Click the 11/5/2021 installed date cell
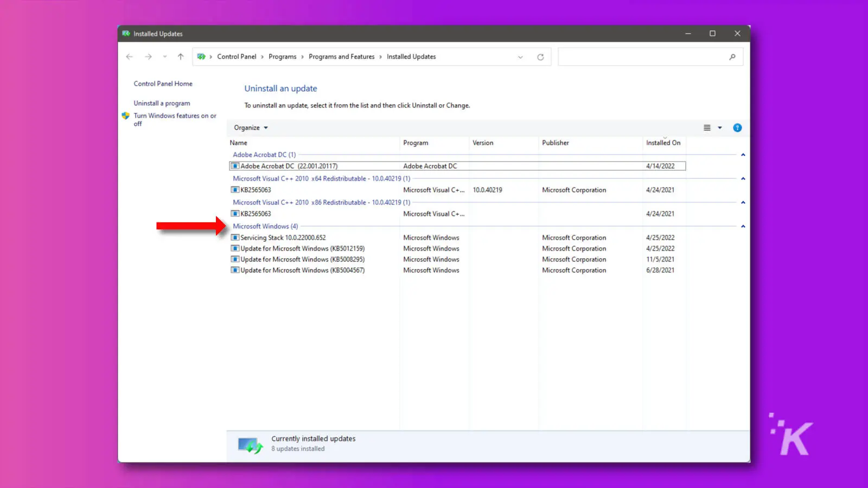The height and width of the screenshot is (488, 868). click(660, 259)
